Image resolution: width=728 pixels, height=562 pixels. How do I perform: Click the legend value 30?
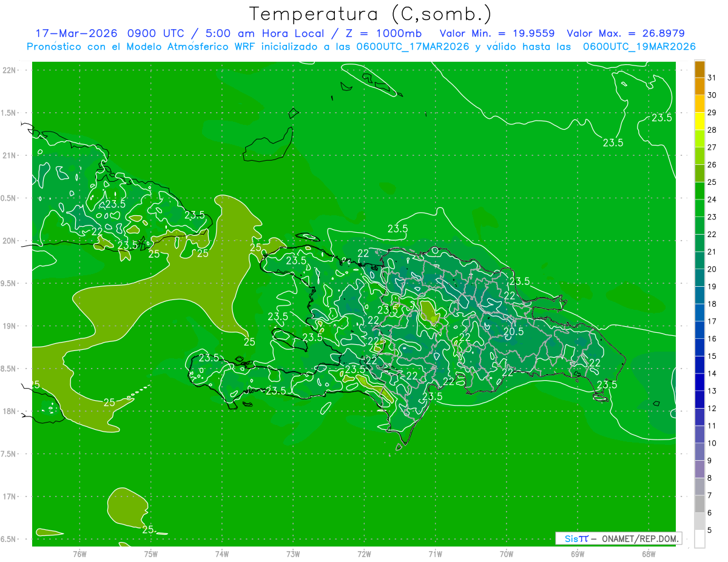713,95
